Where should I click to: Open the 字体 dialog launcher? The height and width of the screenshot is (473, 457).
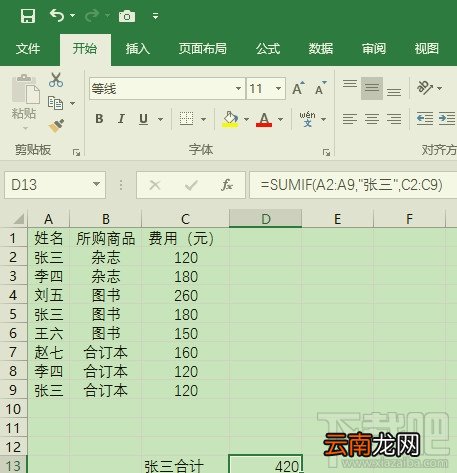click(326, 152)
